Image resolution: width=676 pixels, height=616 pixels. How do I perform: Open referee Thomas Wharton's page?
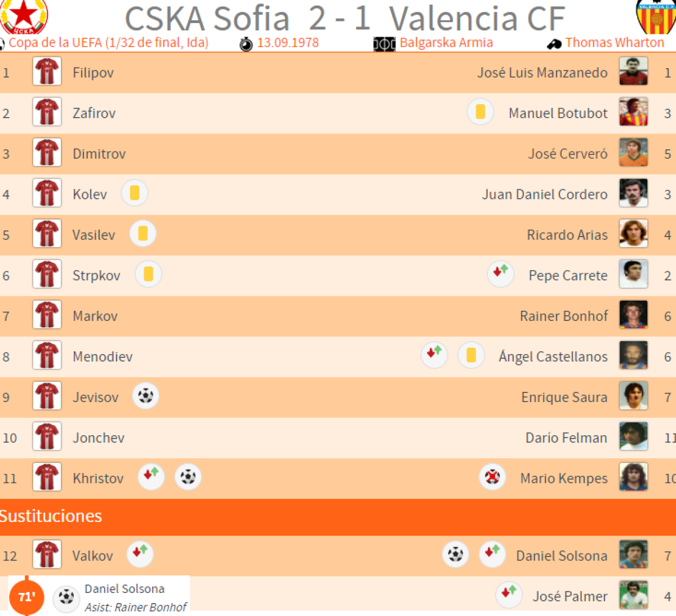pyautogui.click(x=615, y=43)
